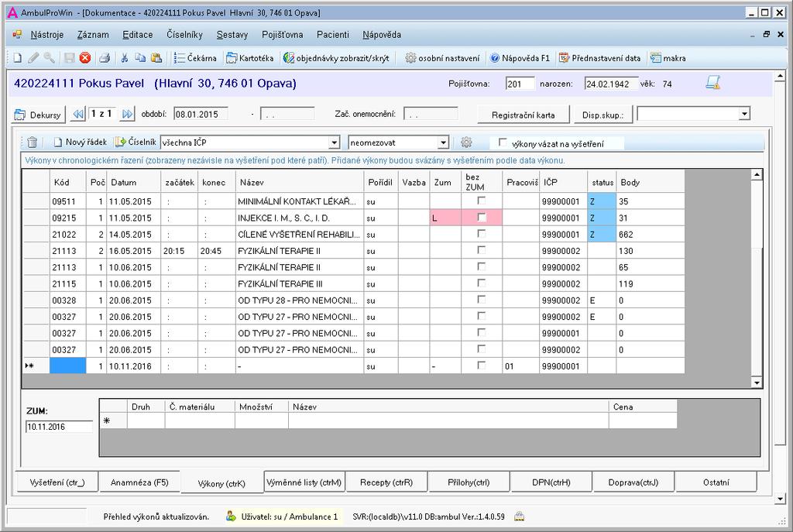793x532 pixels.
Task: Expand the všechna IČP dropdown
Action: 335,143
